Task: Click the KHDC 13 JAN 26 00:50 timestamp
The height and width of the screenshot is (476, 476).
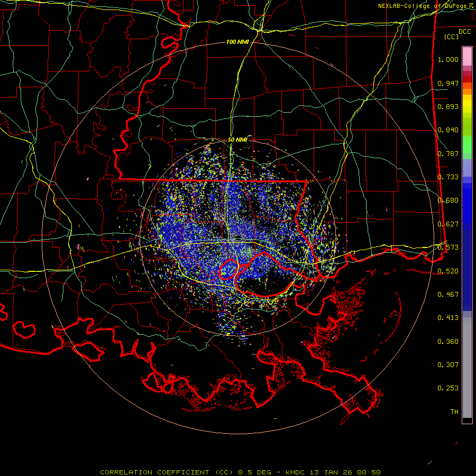Action: pyautogui.click(x=333, y=472)
